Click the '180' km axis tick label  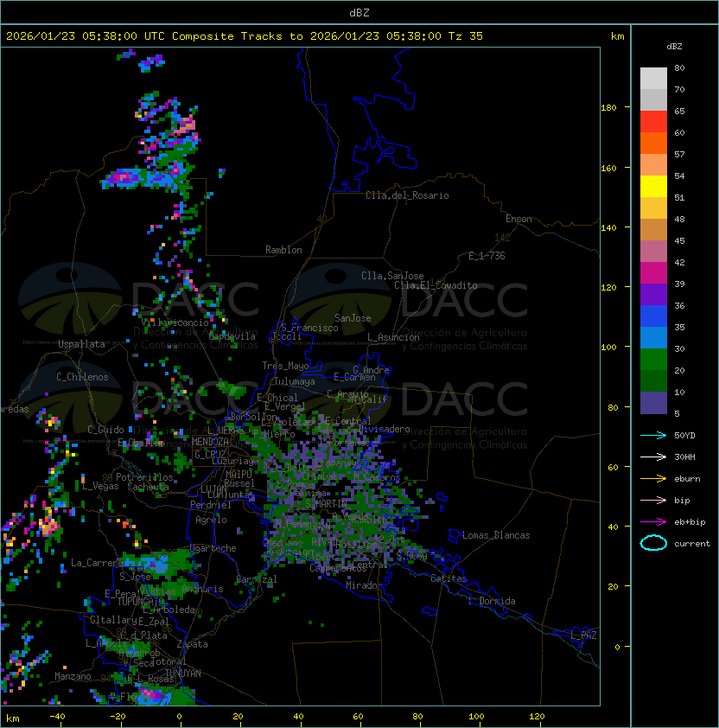pyautogui.click(x=608, y=108)
